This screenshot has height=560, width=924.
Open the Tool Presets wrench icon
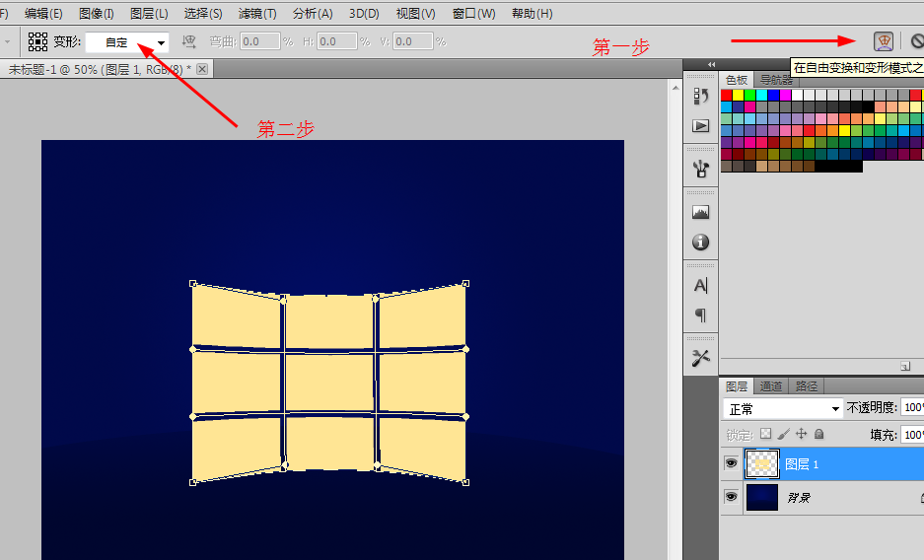(701, 358)
